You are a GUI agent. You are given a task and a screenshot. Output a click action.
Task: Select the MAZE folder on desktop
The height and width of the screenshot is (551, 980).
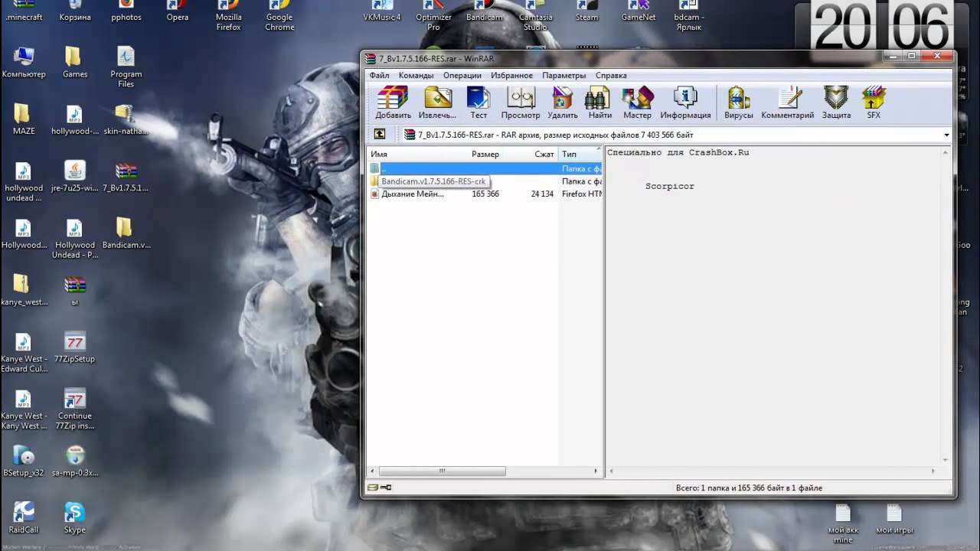pyautogui.click(x=24, y=119)
